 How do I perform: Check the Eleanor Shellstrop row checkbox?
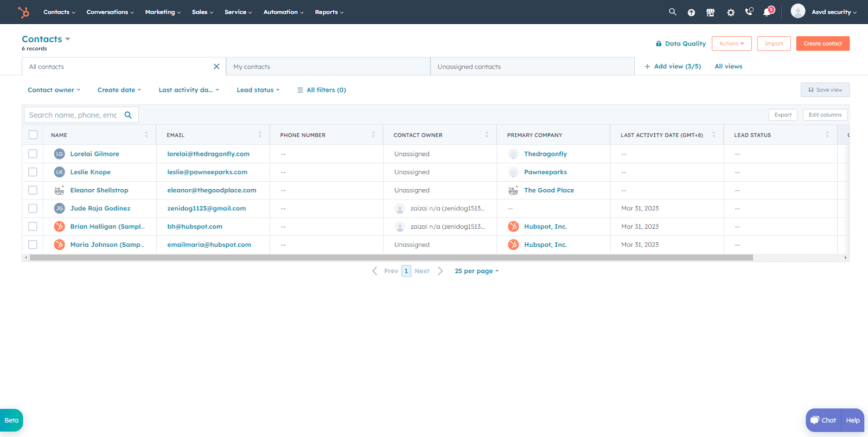pos(33,190)
